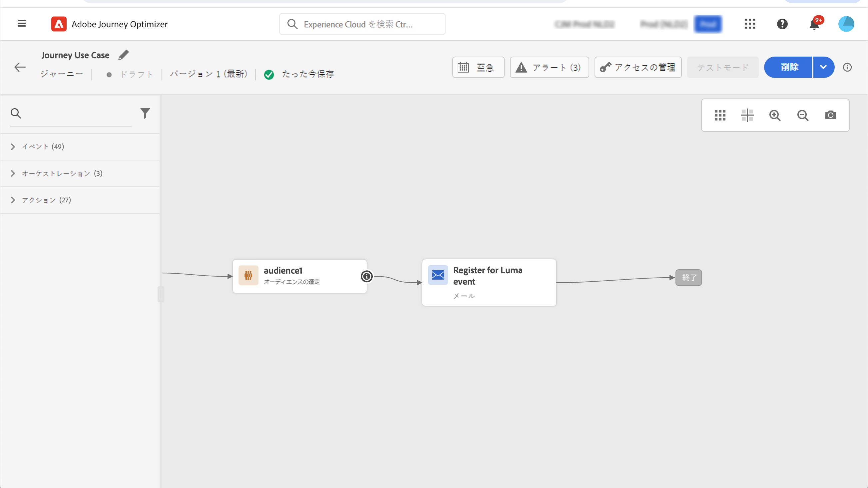Select the Register for Luma event node
Screen dimensions: 868x488
click(489, 282)
